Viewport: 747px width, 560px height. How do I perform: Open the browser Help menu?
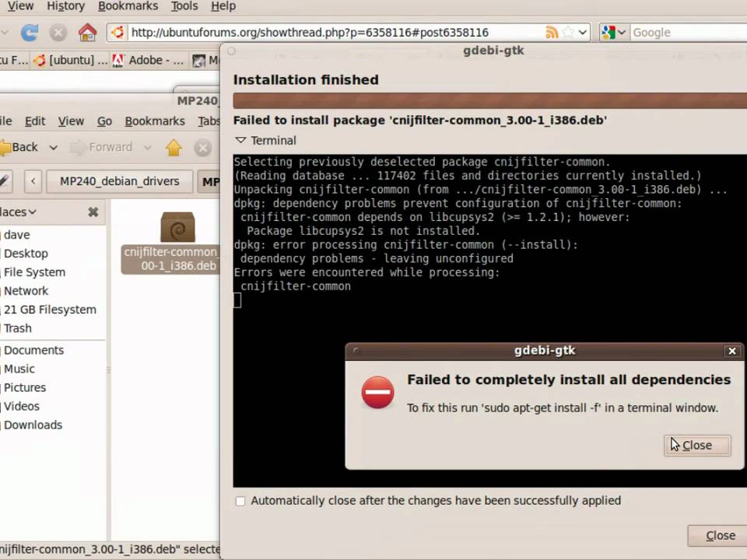coord(223,6)
